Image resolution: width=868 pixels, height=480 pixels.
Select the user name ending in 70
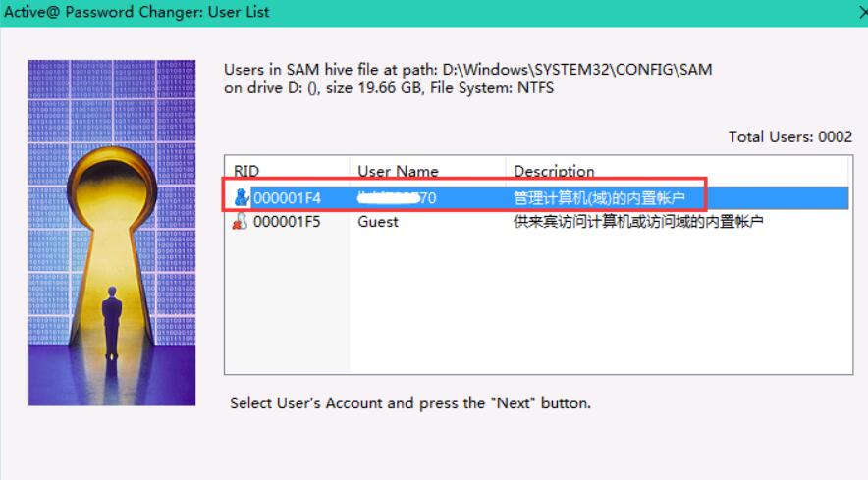click(397, 197)
